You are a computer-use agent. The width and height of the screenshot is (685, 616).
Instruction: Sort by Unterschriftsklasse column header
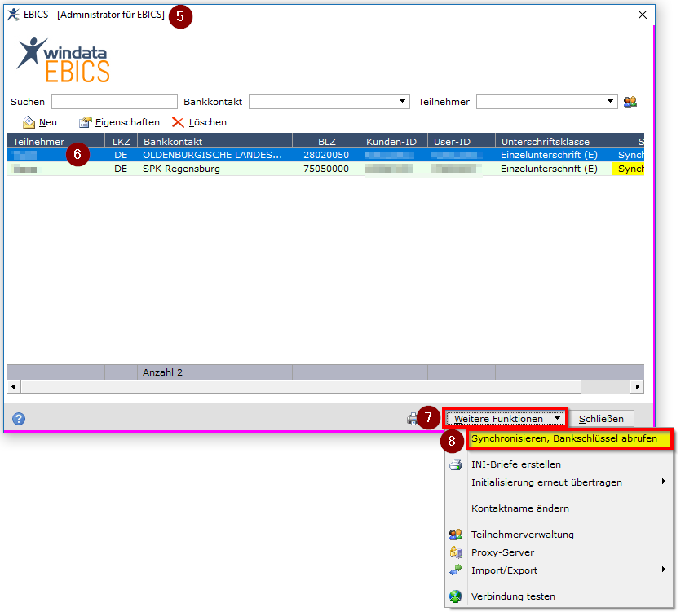point(554,142)
